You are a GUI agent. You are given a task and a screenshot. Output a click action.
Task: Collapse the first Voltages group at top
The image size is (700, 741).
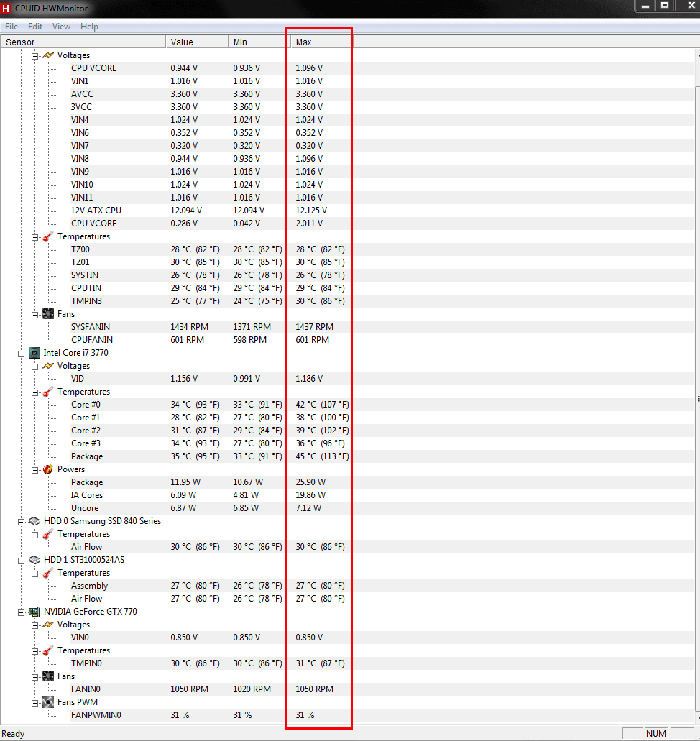click(x=34, y=56)
